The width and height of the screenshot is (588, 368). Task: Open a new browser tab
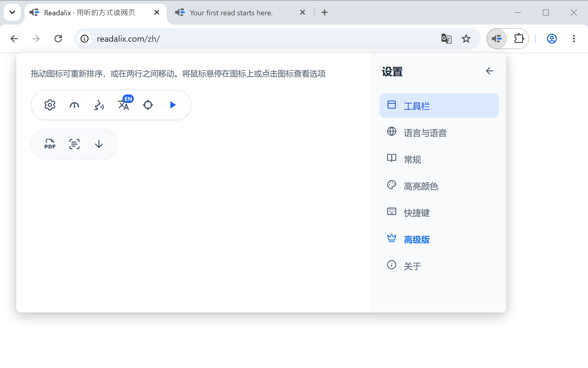pos(325,12)
